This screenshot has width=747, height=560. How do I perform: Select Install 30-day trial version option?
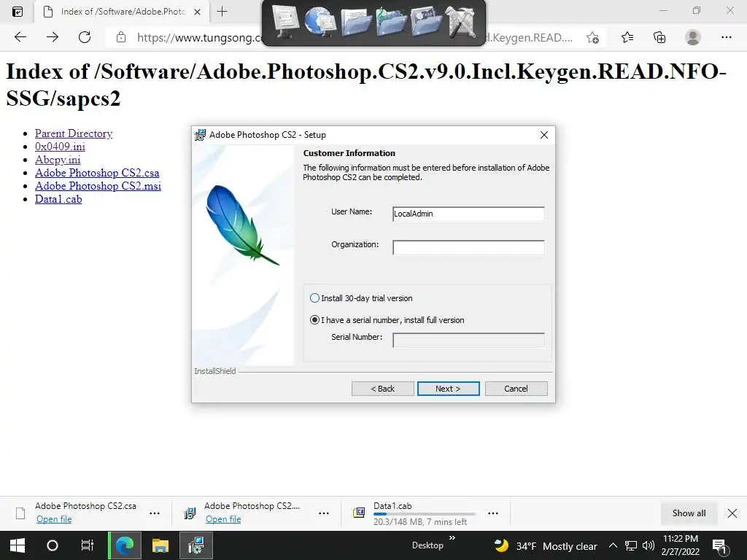pos(314,298)
